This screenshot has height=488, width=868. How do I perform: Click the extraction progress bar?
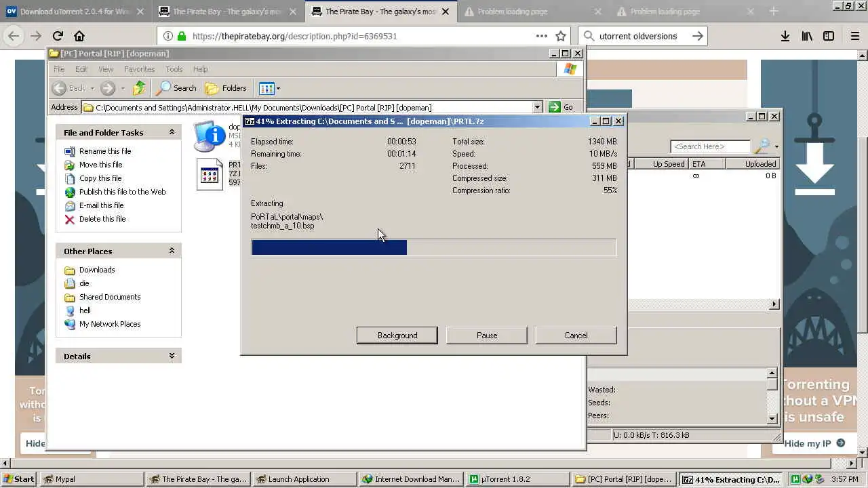[434, 247]
